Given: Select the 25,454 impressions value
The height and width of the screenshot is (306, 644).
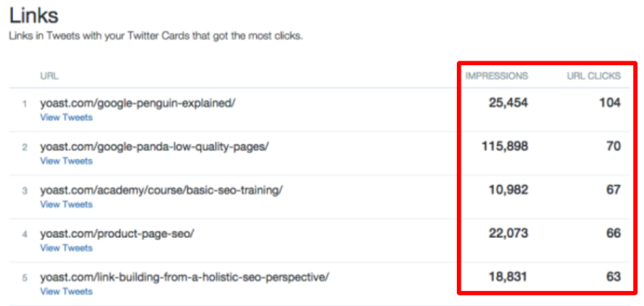Looking at the screenshot, I should pyautogui.click(x=508, y=103).
